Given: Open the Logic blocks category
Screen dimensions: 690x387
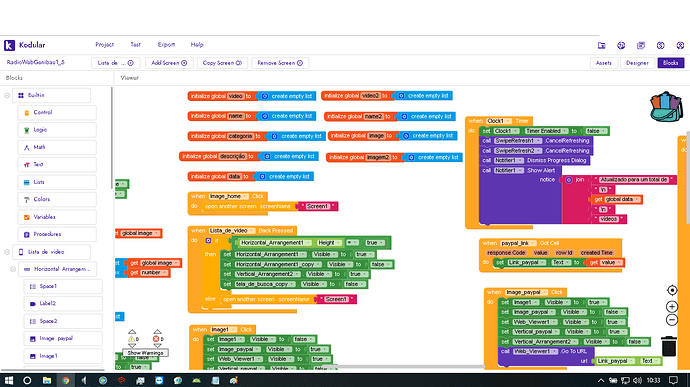Looking at the screenshot, I should point(57,130).
